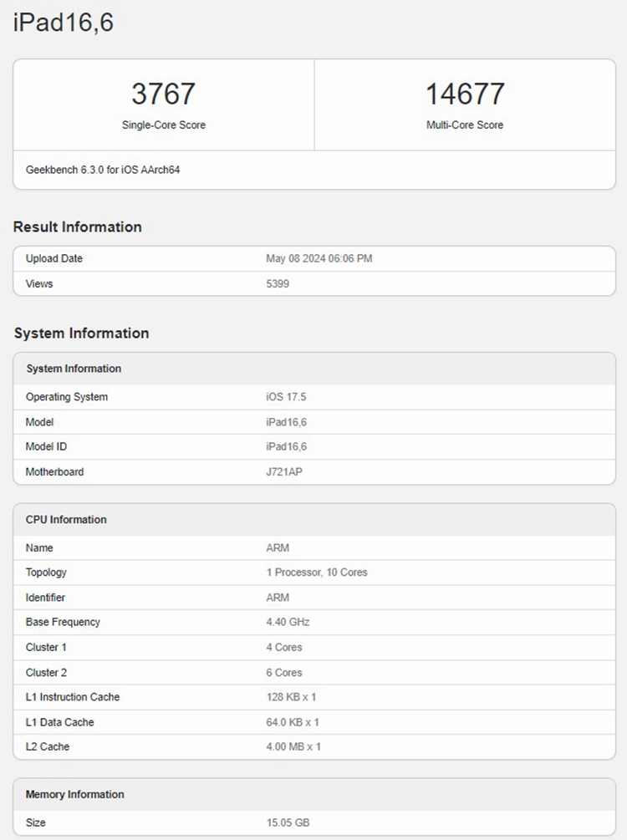
Task: Click Geekbench 6.3.0 for iOS AArch64 text
Action: (x=103, y=170)
